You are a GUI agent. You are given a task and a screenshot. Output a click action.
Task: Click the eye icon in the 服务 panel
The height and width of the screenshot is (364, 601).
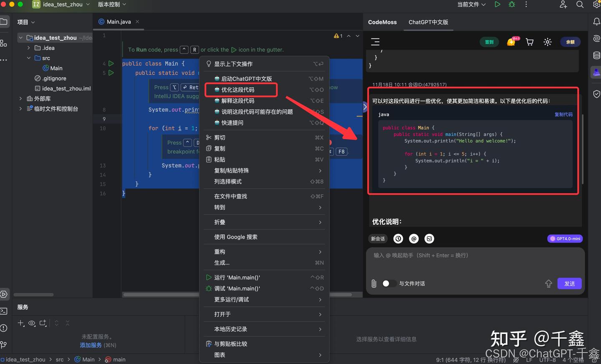click(x=32, y=323)
